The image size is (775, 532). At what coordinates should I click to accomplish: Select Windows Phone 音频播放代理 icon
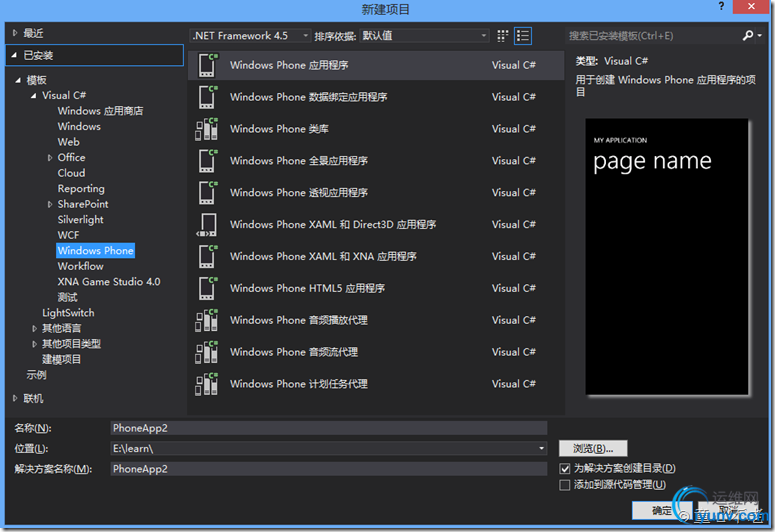(x=207, y=320)
